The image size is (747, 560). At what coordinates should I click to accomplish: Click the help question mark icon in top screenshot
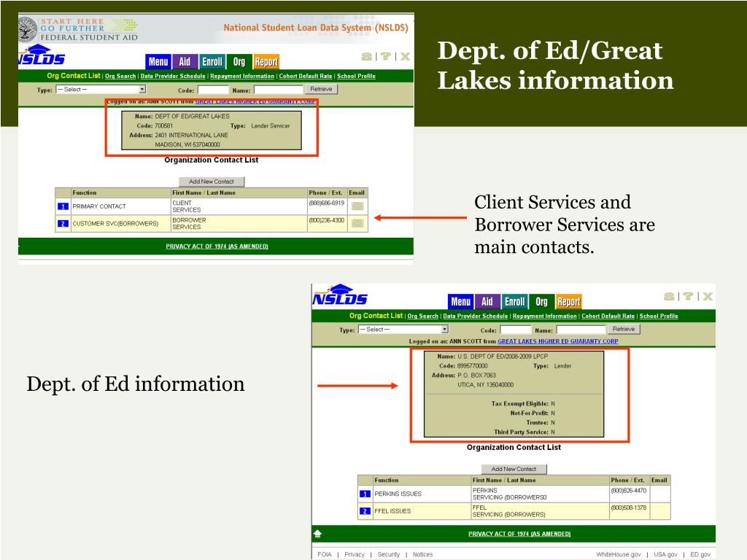(386, 57)
